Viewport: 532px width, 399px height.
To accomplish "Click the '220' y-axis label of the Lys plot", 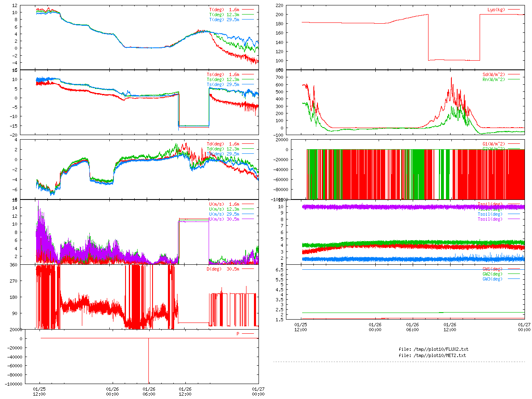I will (x=279, y=5).
